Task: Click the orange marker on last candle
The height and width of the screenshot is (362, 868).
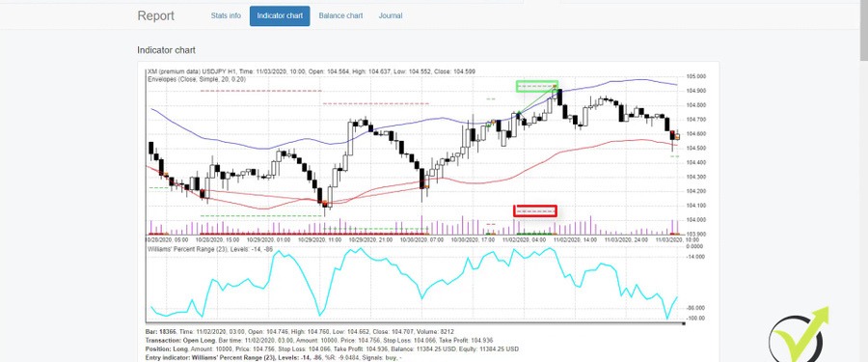Action: pyautogui.click(x=677, y=136)
